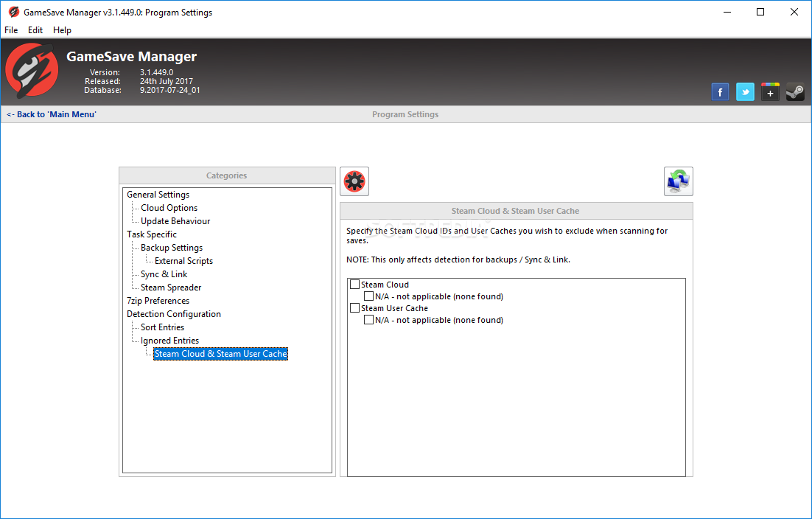Select Detection Configuration category
This screenshot has width=812, height=519.
(x=173, y=314)
